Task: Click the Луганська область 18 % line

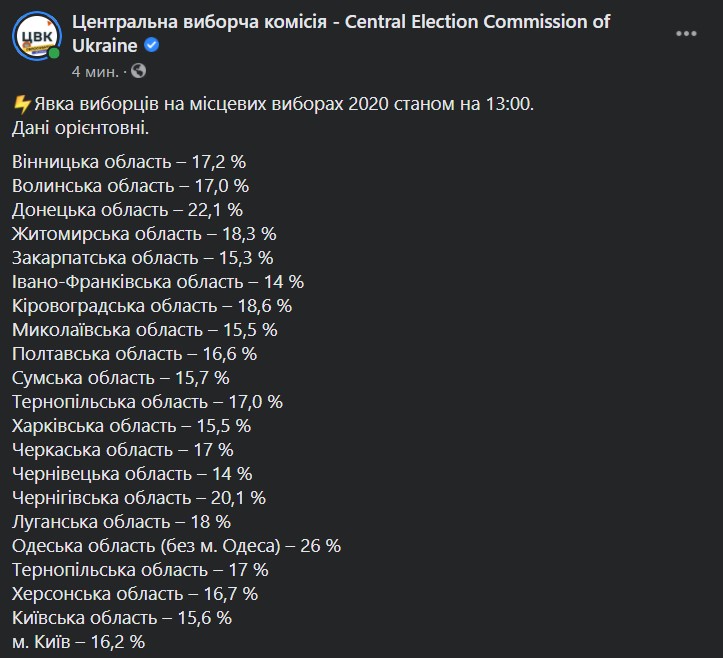Action: tap(121, 522)
